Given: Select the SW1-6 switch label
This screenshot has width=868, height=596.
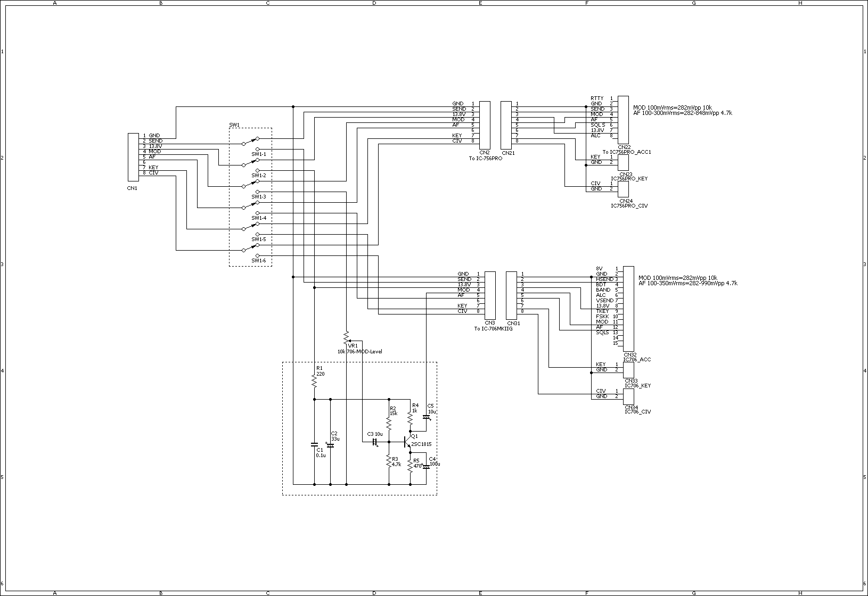Looking at the screenshot, I should tap(259, 261).
